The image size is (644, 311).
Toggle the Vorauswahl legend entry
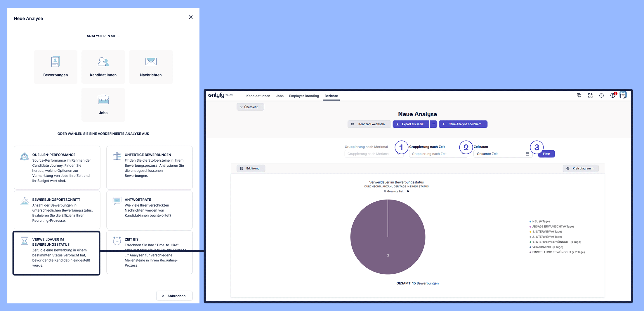pyautogui.click(x=547, y=247)
